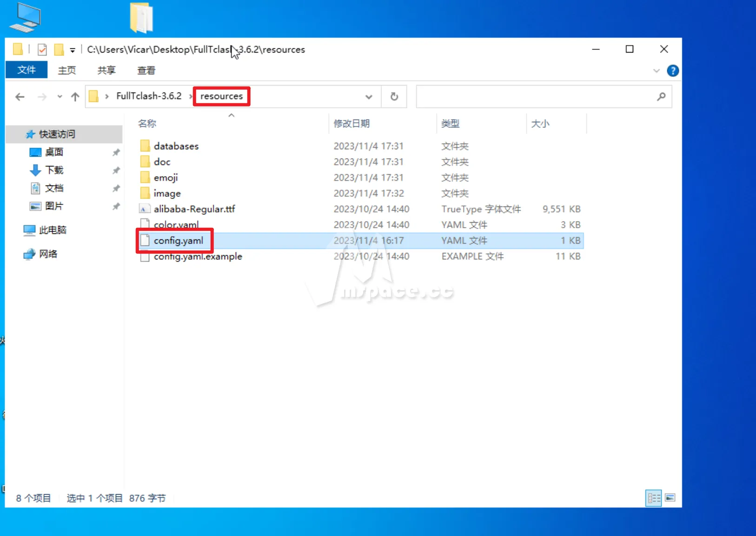Select the alibaba-Regular.ttf font file icon

pos(145,209)
